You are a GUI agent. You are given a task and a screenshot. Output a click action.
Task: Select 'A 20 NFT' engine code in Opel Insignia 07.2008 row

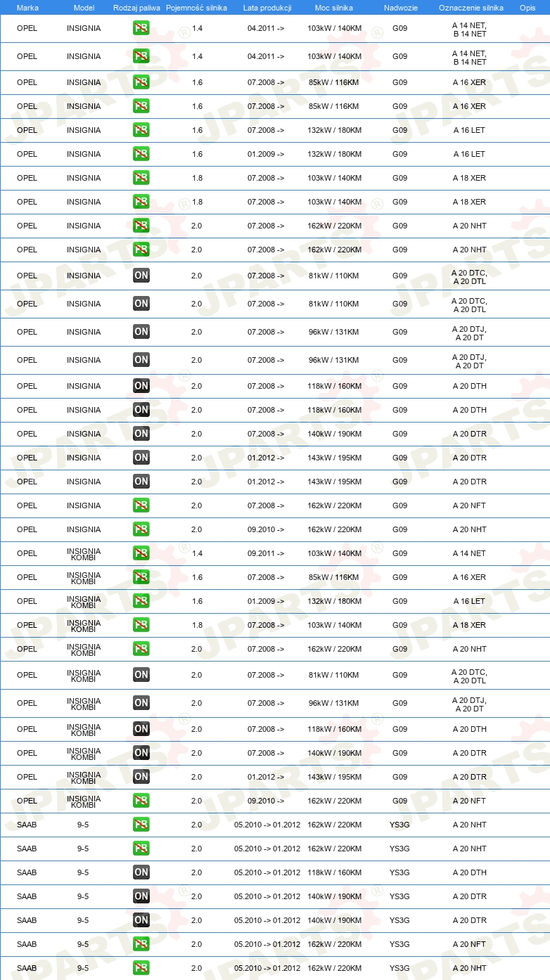coord(469,505)
